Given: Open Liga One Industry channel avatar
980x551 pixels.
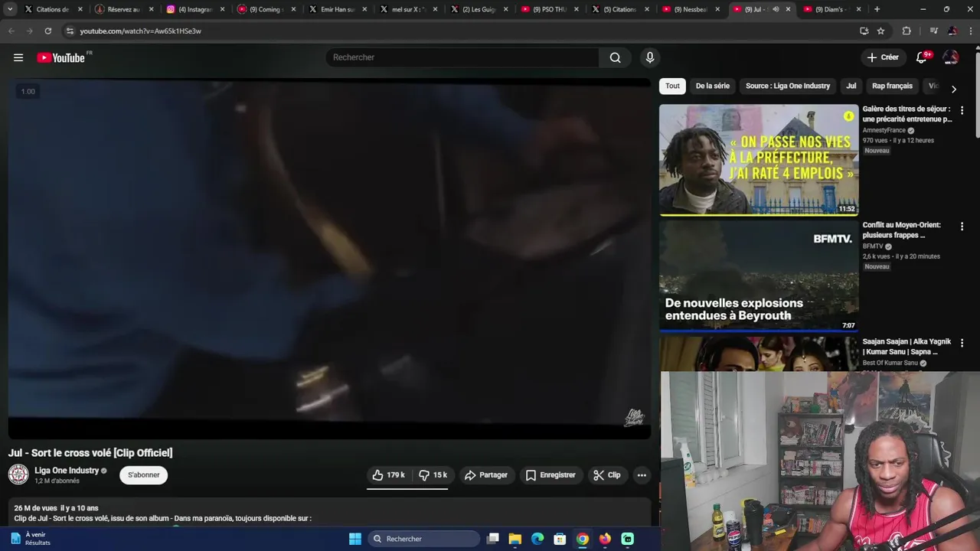Looking at the screenshot, I should pyautogui.click(x=18, y=475).
